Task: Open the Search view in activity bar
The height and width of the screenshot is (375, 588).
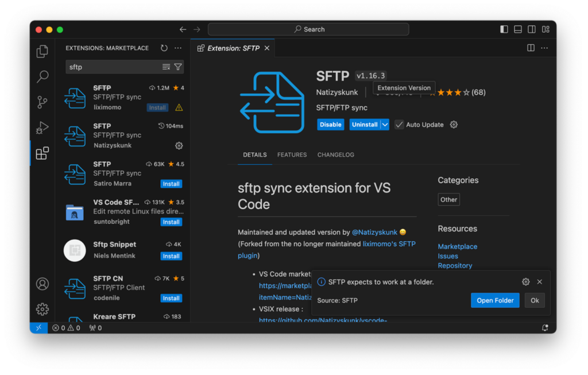Action: tap(42, 76)
